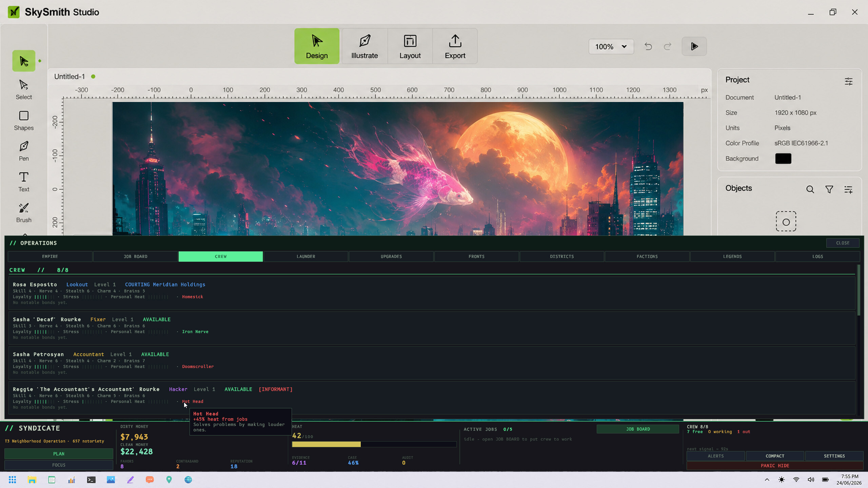Click the volume speaker tray icon
This screenshot has height=488, width=868.
[x=811, y=480]
